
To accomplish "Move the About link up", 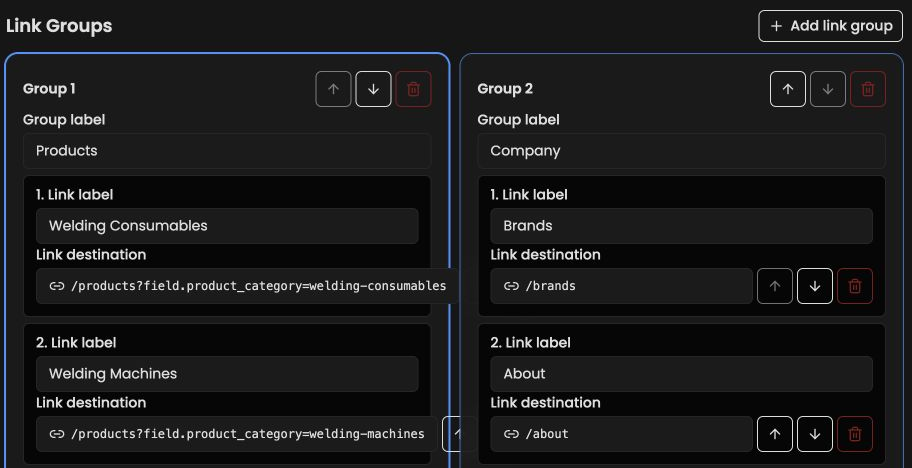I will [775, 434].
